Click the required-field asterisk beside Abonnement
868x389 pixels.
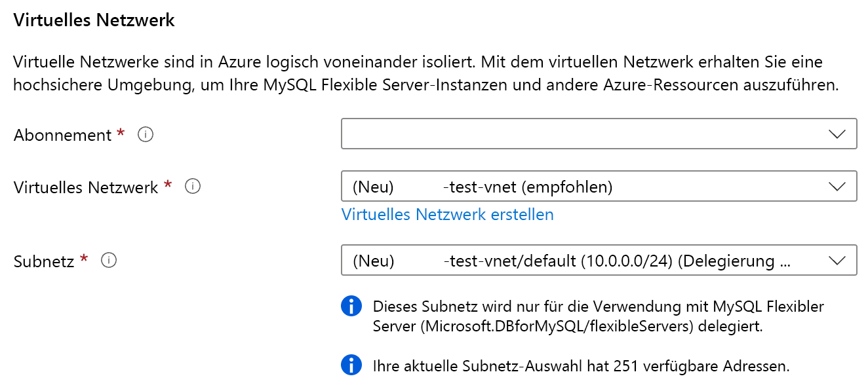click(x=120, y=134)
